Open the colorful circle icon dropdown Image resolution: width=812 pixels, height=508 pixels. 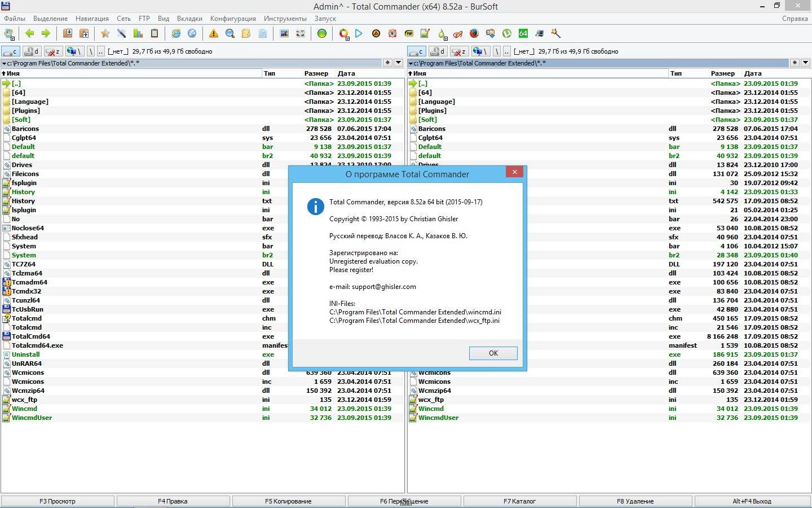(347, 38)
